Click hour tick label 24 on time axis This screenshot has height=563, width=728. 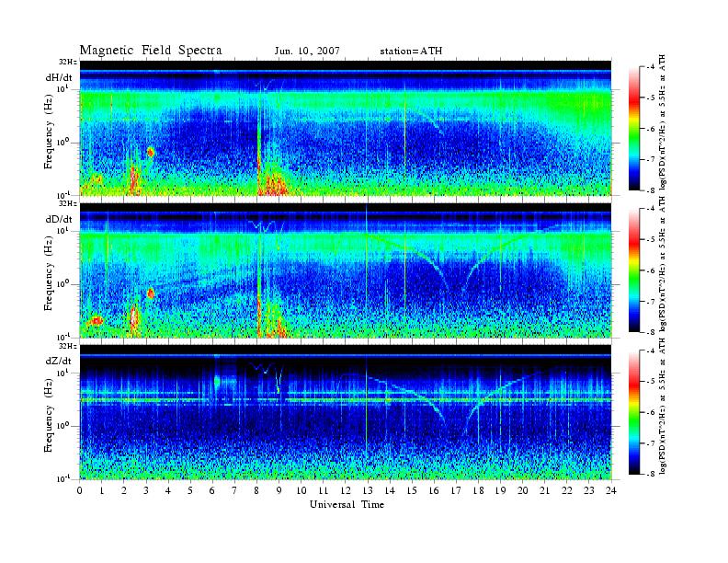pyautogui.click(x=611, y=490)
